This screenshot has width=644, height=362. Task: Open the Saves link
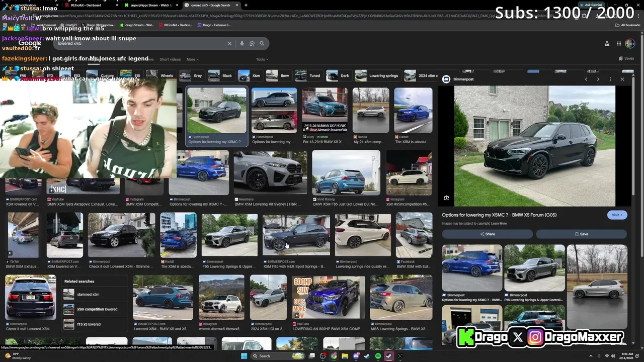click(626, 58)
